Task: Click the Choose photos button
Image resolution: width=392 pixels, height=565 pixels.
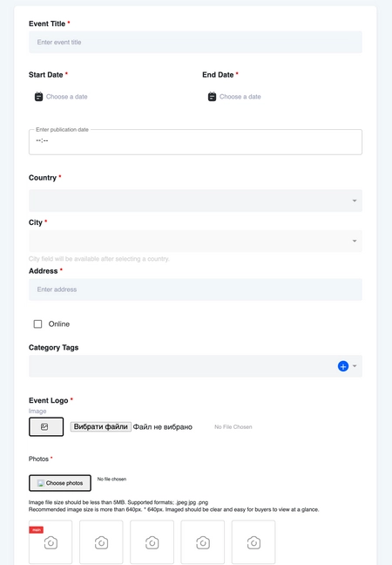Action: tap(60, 483)
